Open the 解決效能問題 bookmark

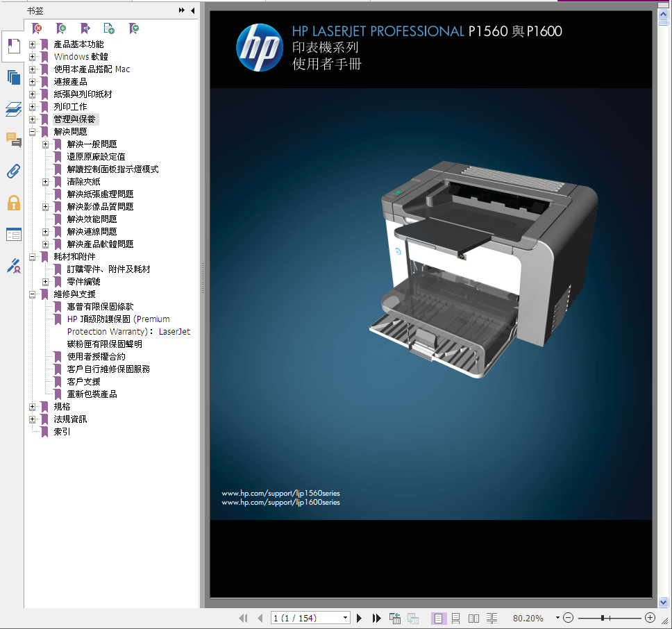(x=92, y=219)
